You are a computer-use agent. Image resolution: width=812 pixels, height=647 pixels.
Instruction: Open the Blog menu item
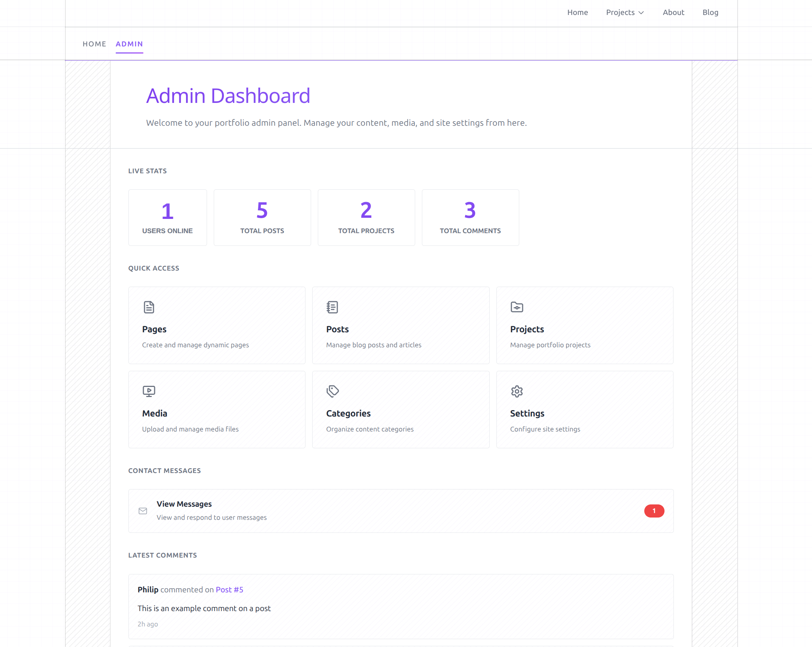tap(710, 12)
